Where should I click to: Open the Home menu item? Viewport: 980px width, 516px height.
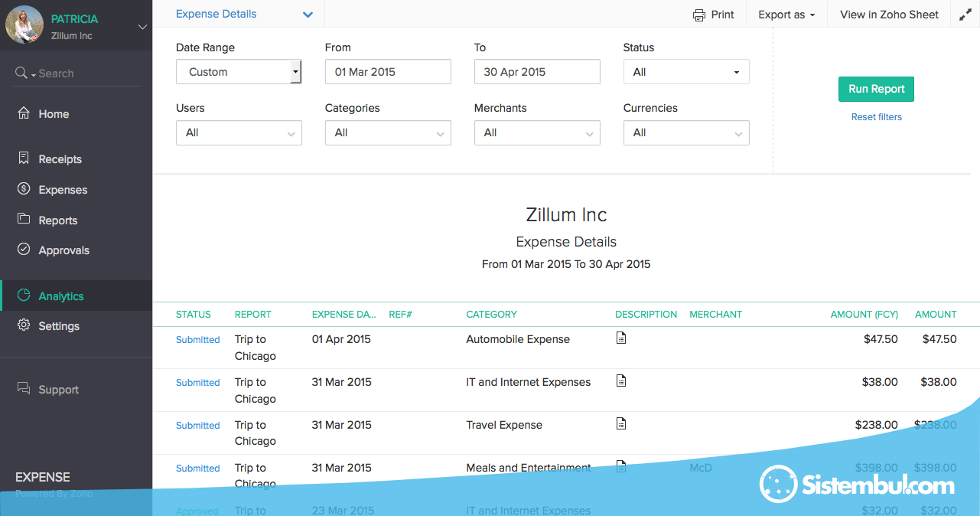(54, 114)
